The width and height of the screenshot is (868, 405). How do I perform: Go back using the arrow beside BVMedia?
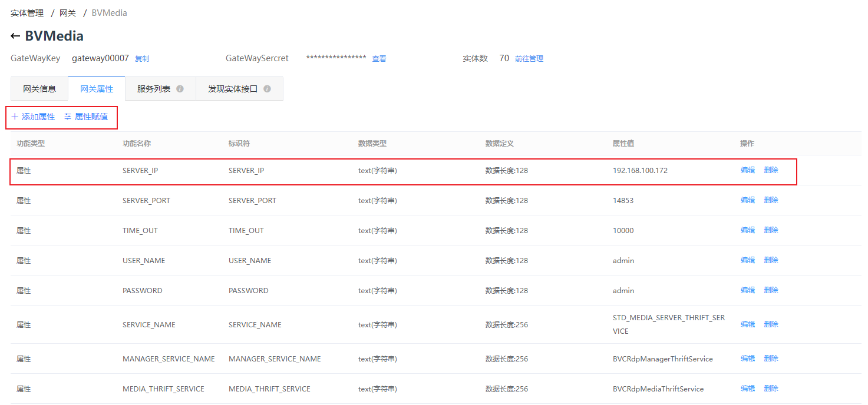[x=15, y=36]
